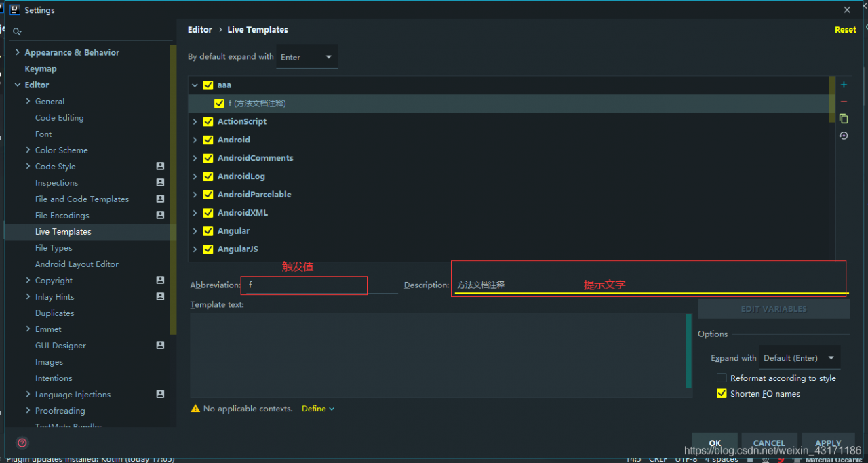The height and width of the screenshot is (463, 868).
Task: Duplicate the selected template with copy icon
Action: (844, 119)
